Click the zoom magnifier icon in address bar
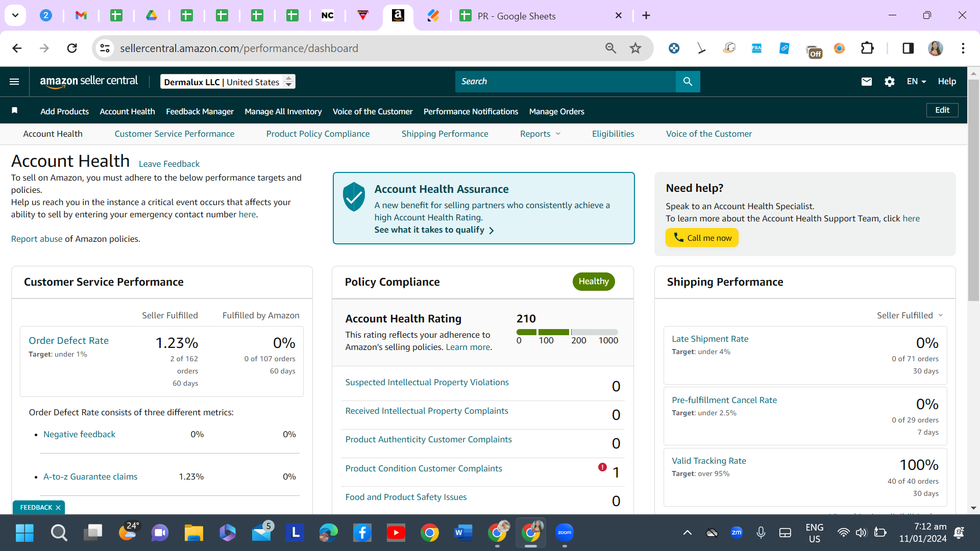The width and height of the screenshot is (980, 551). pyautogui.click(x=610, y=48)
